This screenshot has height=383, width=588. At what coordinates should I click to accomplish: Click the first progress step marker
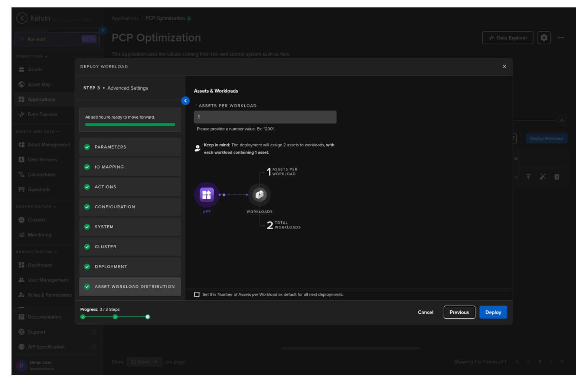click(83, 317)
